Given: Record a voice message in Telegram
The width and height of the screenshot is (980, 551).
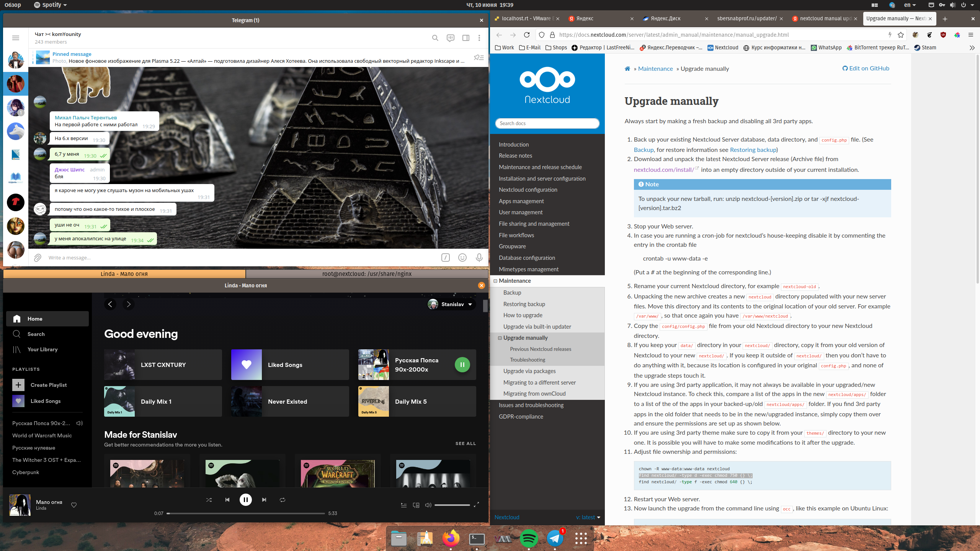Looking at the screenshot, I should (x=479, y=258).
